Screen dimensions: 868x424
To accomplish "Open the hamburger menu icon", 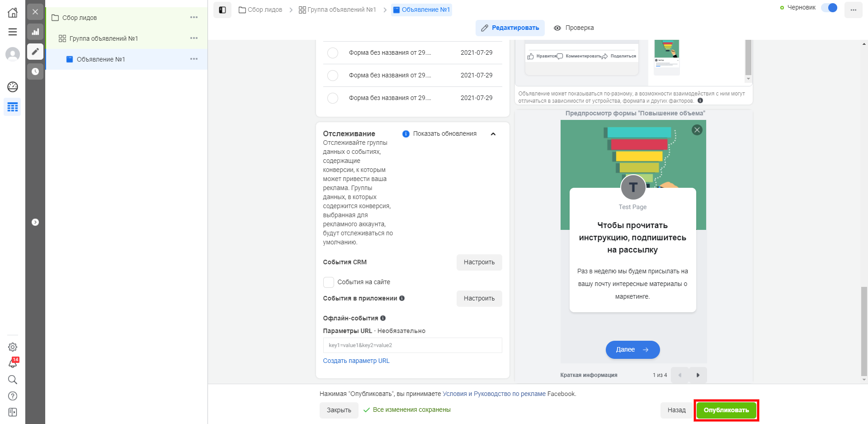I will (13, 32).
